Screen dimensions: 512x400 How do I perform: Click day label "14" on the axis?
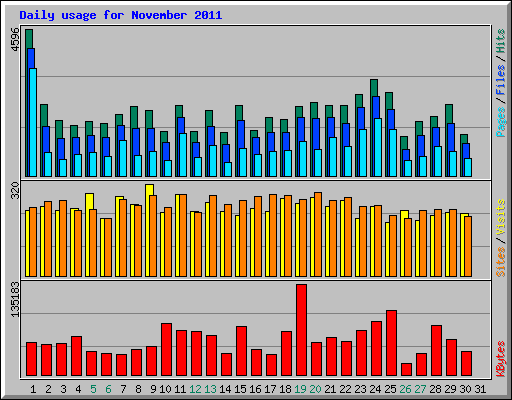(x=225, y=389)
